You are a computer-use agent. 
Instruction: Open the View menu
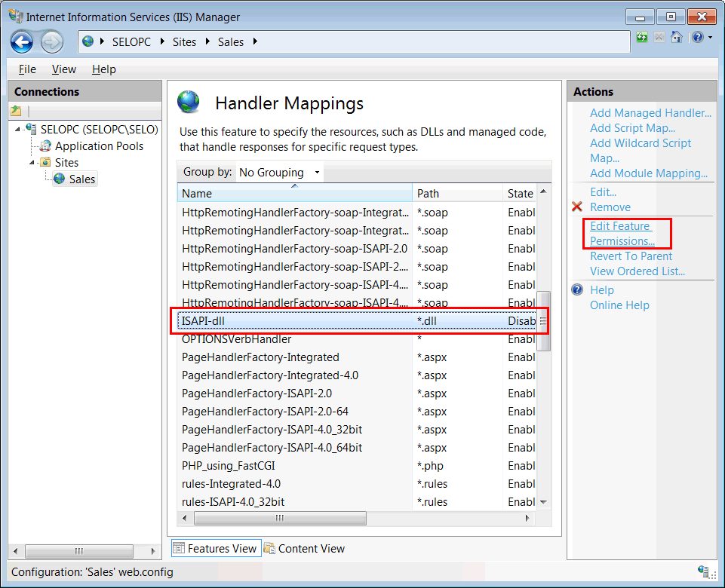tap(64, 69)
